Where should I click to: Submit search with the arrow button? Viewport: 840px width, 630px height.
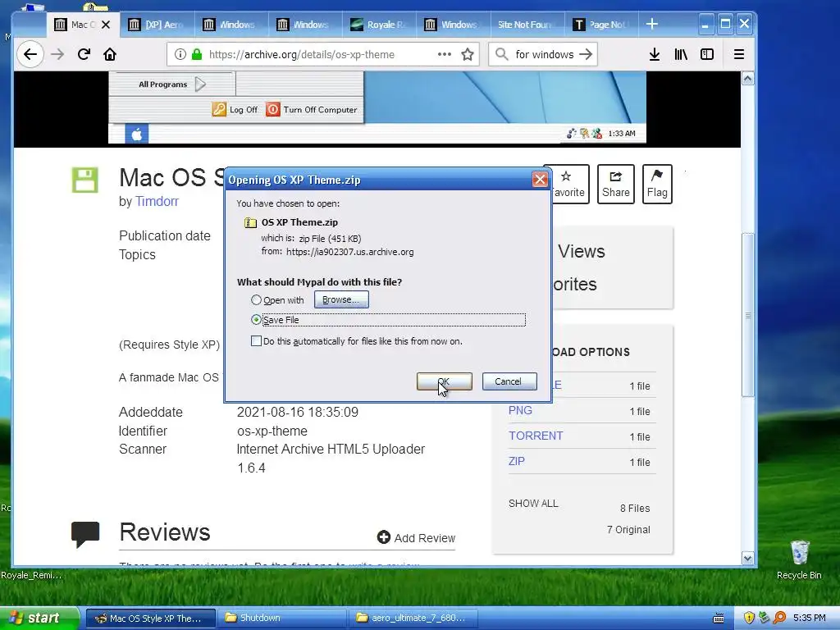click(x=586, y=54)
